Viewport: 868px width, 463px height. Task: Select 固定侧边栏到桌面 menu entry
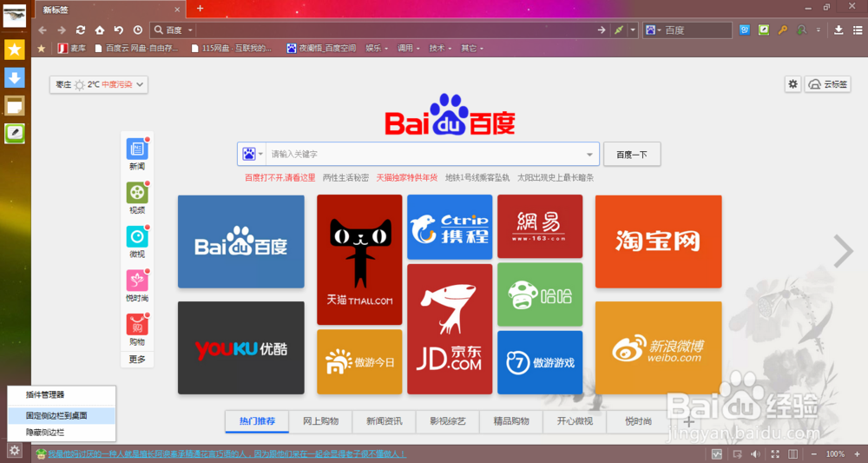(62, 415)
